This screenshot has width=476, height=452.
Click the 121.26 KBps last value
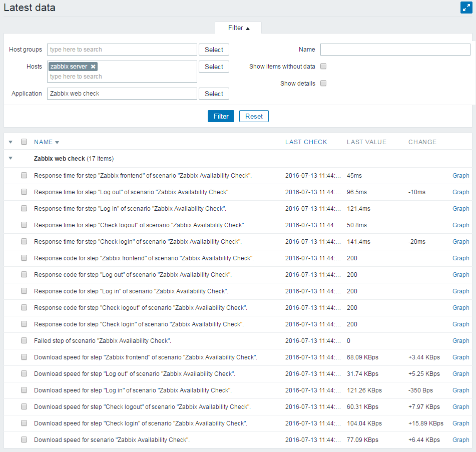tap(364, 390)
